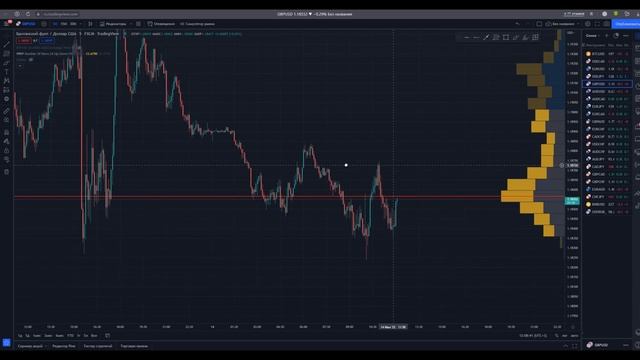Screen dimensions: 640x360
Task: Select the Zoom In tool
Action: 6,120
